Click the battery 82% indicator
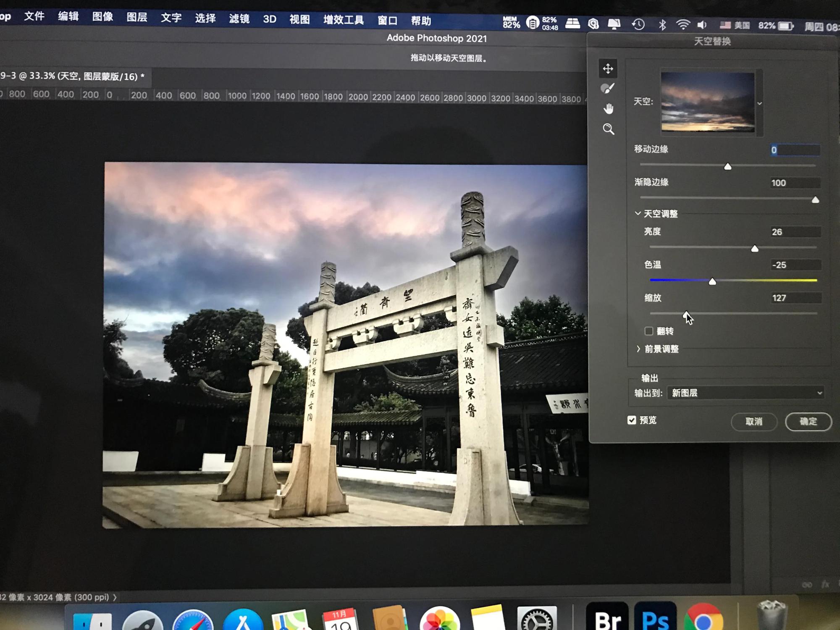The image size is (840, 630). click(x=776, y=26)
